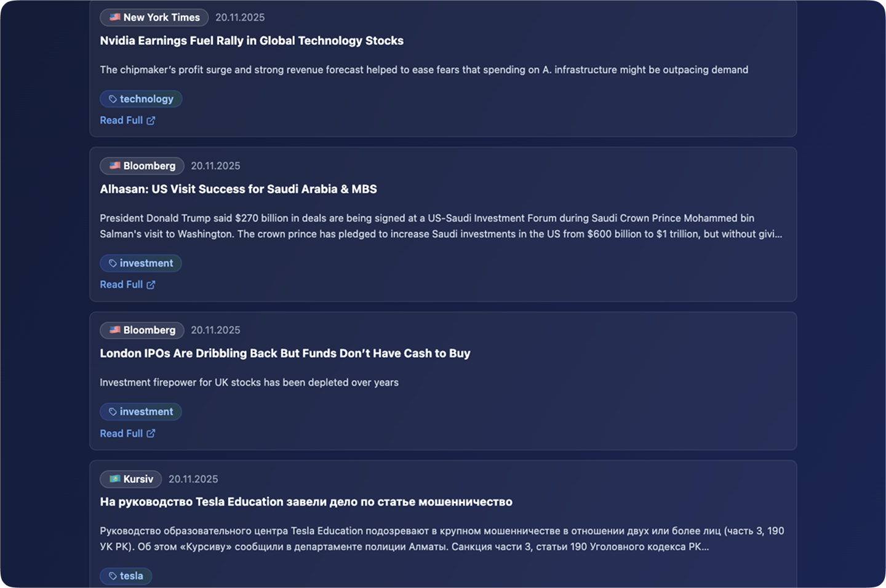Open Read Full link for Saudi Arabia article

coord(122,285)
